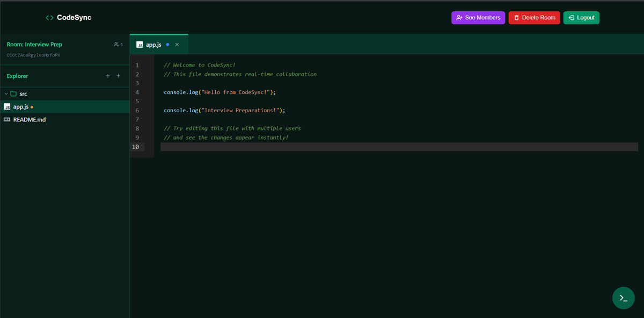Delete the Interview Prep room
The image size is (644, 318).
point(534,17)
